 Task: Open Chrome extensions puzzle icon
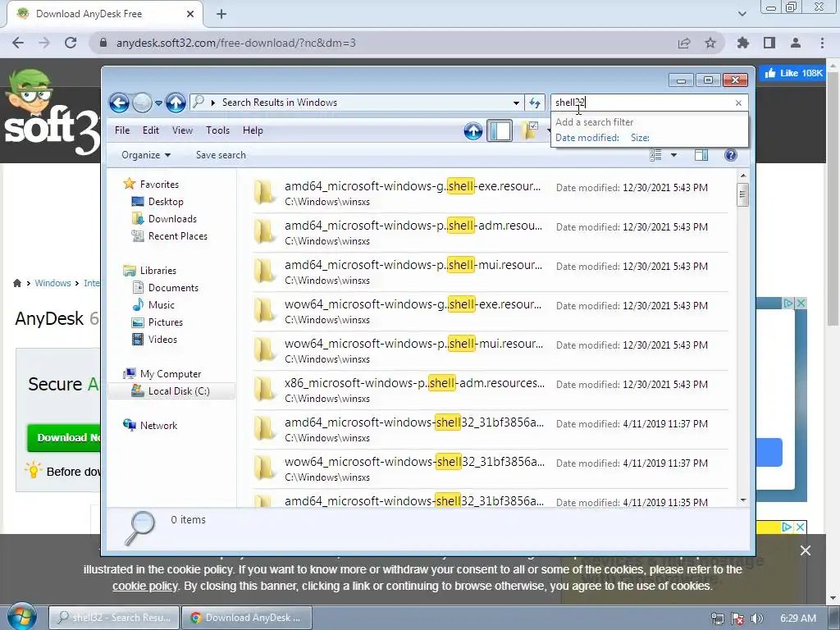(x=743, y=43)
